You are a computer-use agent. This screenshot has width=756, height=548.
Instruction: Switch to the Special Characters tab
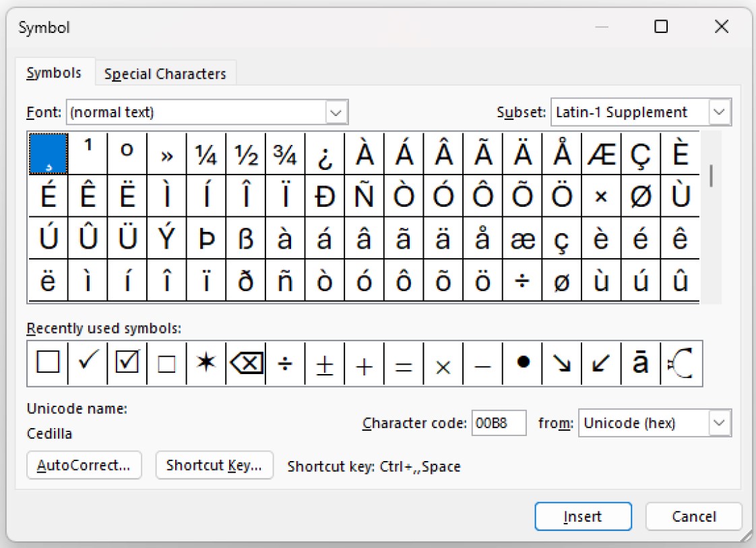coord(165,74)
